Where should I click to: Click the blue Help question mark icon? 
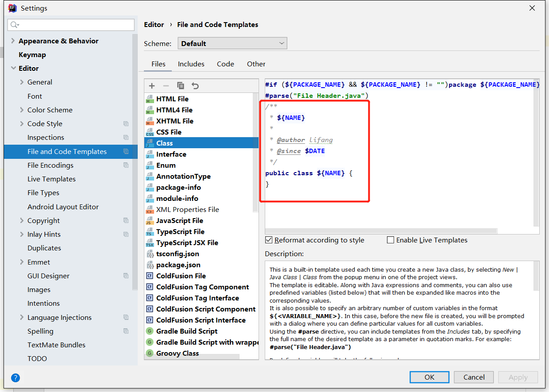[15, 378]
